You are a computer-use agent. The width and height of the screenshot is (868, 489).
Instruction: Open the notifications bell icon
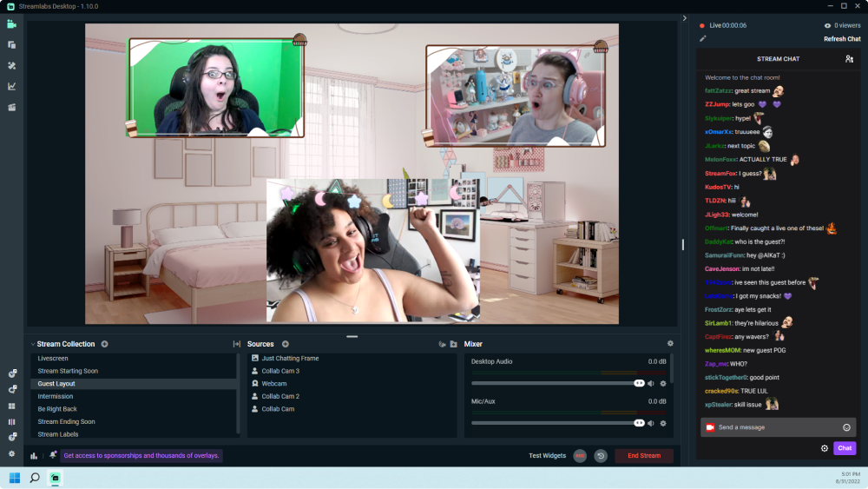tap(53, 455)
